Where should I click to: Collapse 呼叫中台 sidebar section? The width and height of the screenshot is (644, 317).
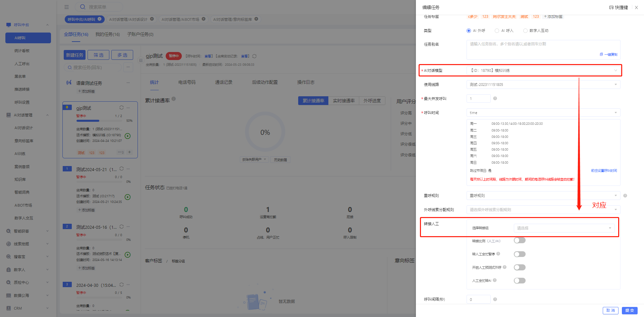(x=28, y=25)
